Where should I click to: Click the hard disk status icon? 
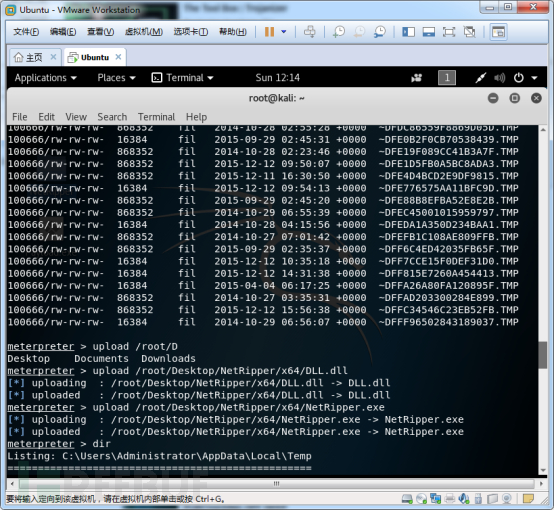[407, 499]
